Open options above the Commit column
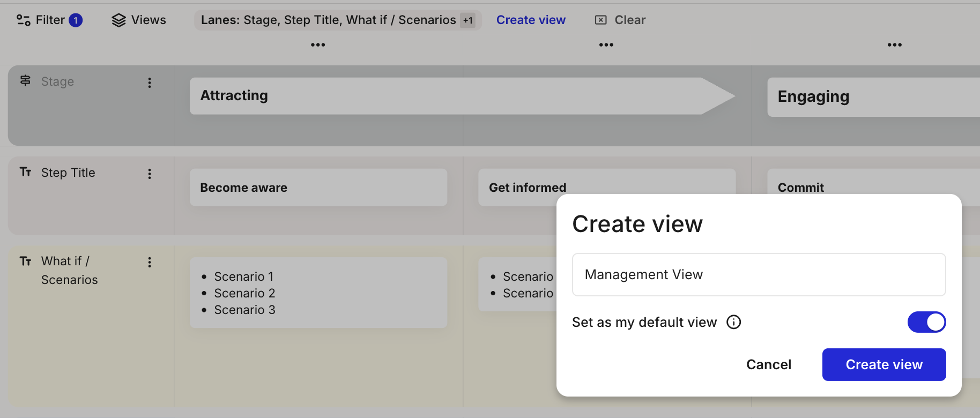This screenshot has height=418, width=980. click(x=894, y=45)
